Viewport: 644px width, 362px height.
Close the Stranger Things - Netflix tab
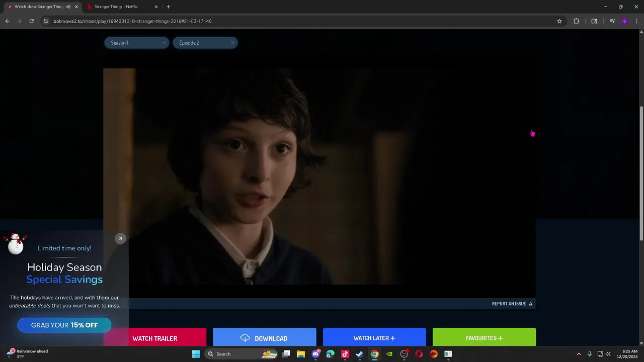tap(156, 7)
